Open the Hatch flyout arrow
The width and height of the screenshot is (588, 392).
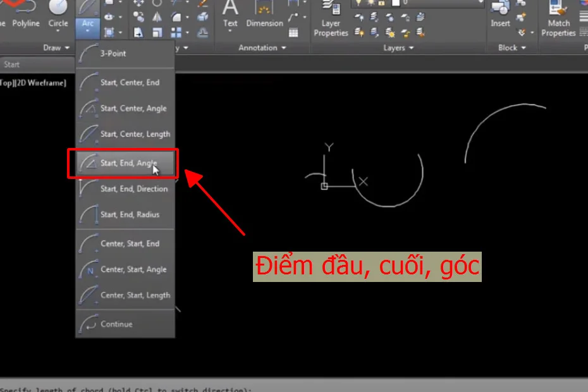120,33
